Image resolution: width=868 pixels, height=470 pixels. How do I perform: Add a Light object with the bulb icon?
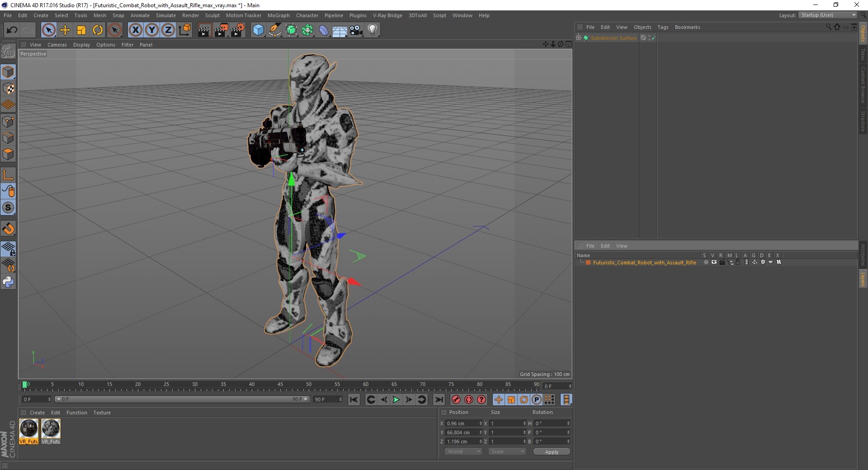click(x=373, y=30)
